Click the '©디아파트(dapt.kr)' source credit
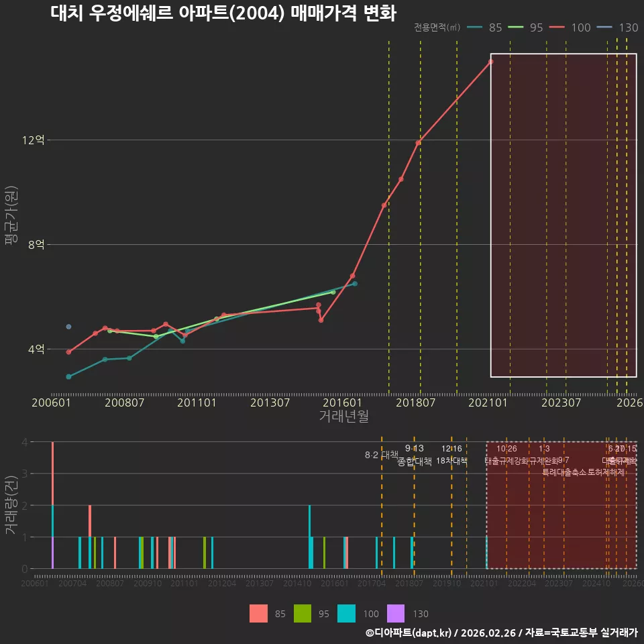Viewport: 644px width, 644px height. 408,633
